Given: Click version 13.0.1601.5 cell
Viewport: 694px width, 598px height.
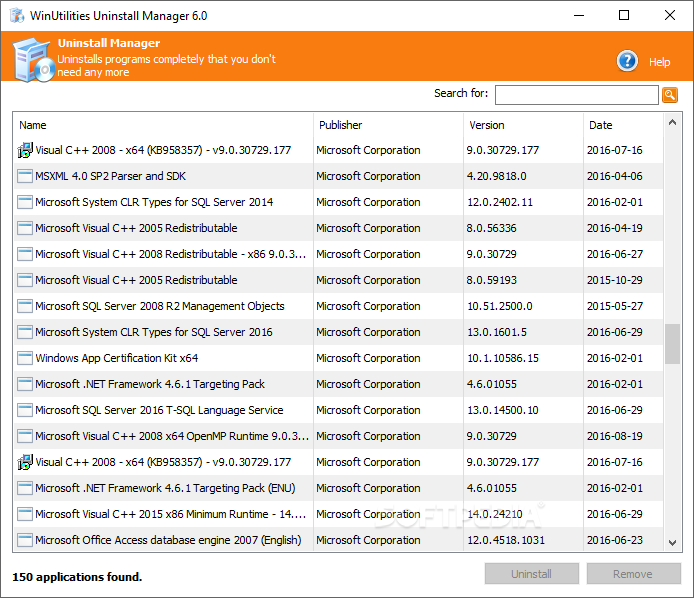Looking at the screenshot, I should (497, 332).
